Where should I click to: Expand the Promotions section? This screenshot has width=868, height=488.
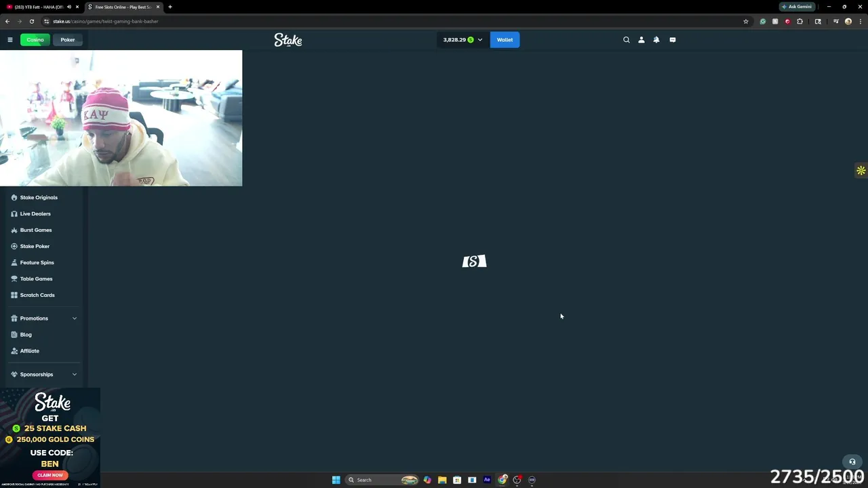point(43,319)
